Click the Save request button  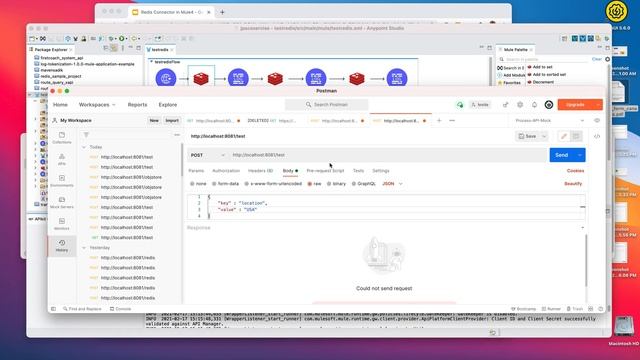point(527,136)
